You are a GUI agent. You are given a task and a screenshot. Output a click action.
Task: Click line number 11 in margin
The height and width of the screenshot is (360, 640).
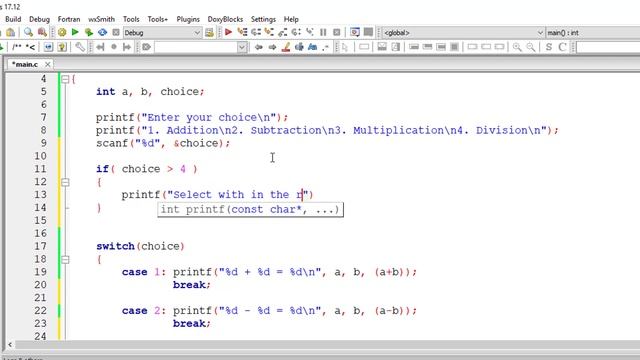tap(40, 169)
